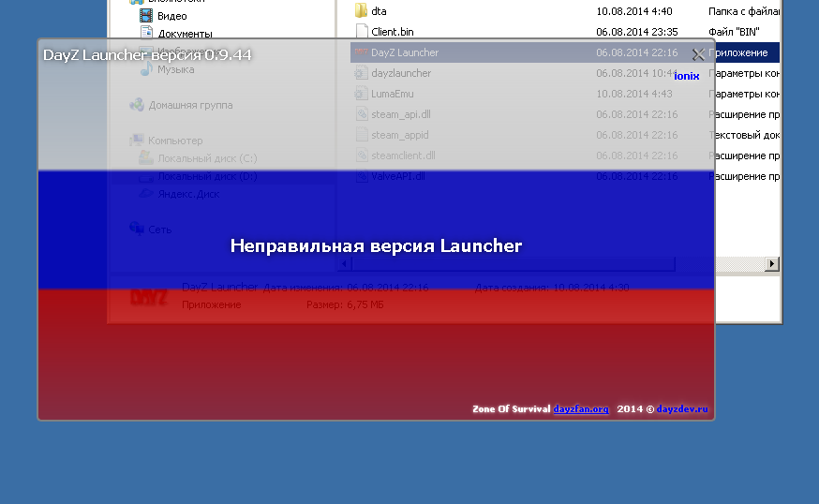819x504 pixels.
Task: Click the horizontal scrollbar right arrow
Action: click(x=771, y=264)
